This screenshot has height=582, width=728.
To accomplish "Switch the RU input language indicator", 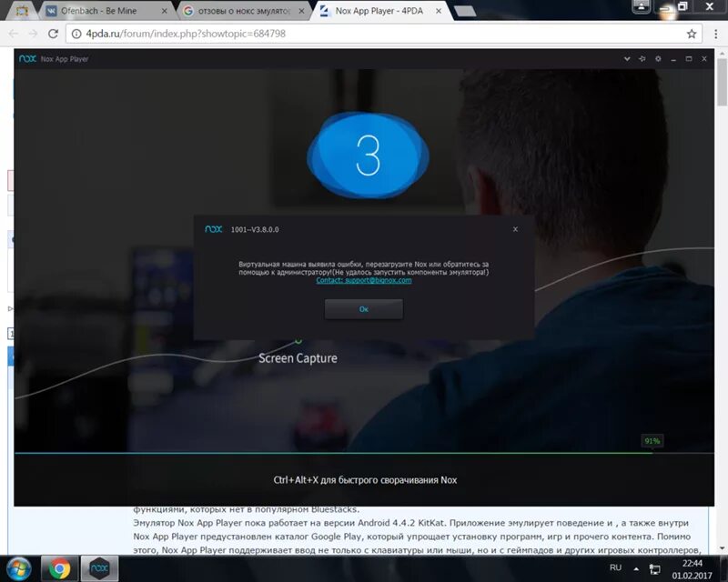I will (x=615, y=567).
